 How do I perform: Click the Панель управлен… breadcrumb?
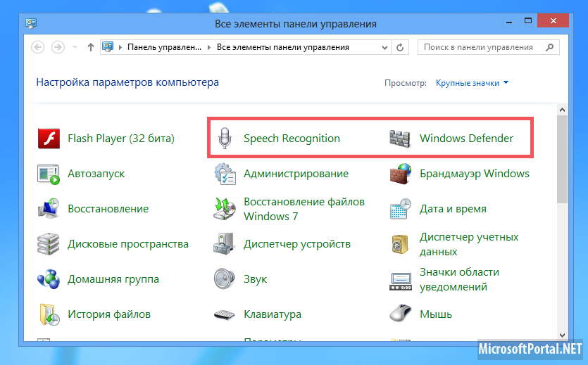tap(164, 47)
